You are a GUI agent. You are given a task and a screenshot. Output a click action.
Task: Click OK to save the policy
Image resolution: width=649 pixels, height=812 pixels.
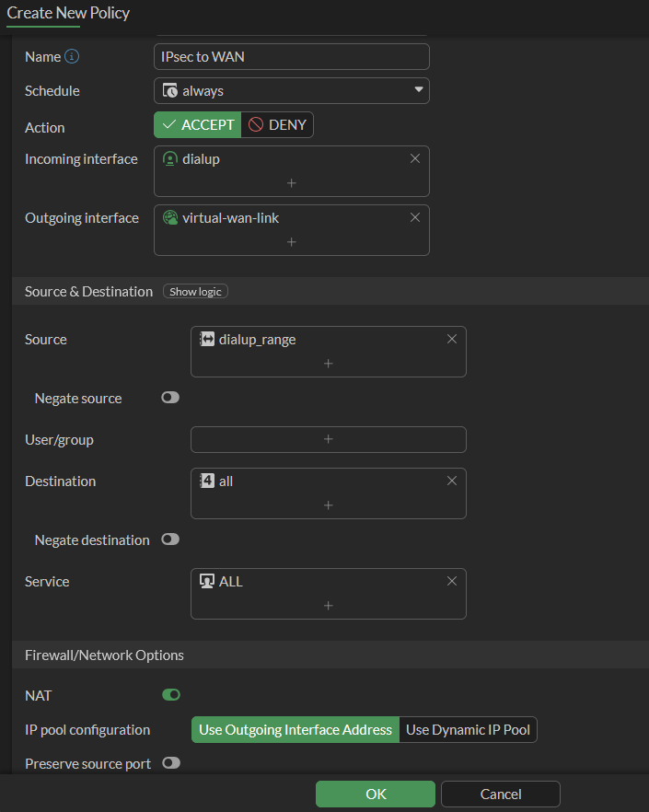pos(376,794)
